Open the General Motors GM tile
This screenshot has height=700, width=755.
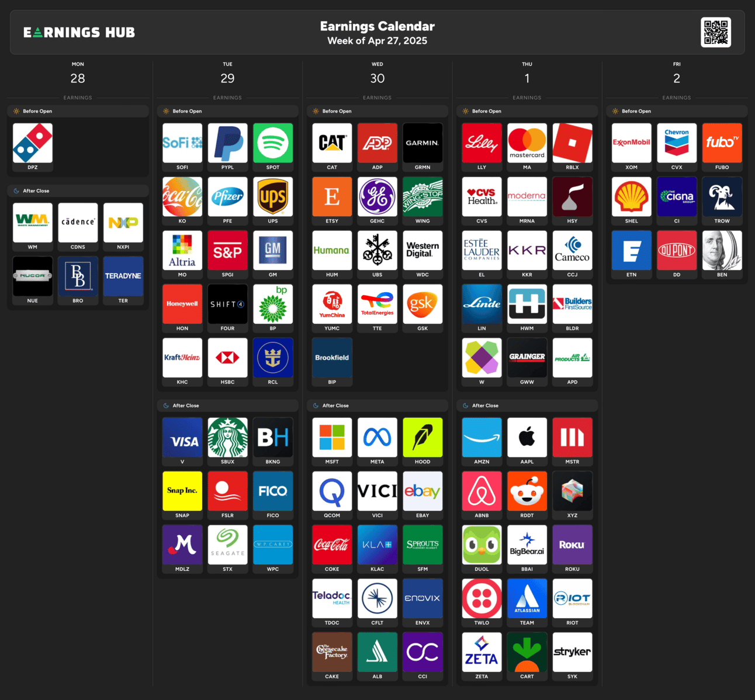[273, 255]
